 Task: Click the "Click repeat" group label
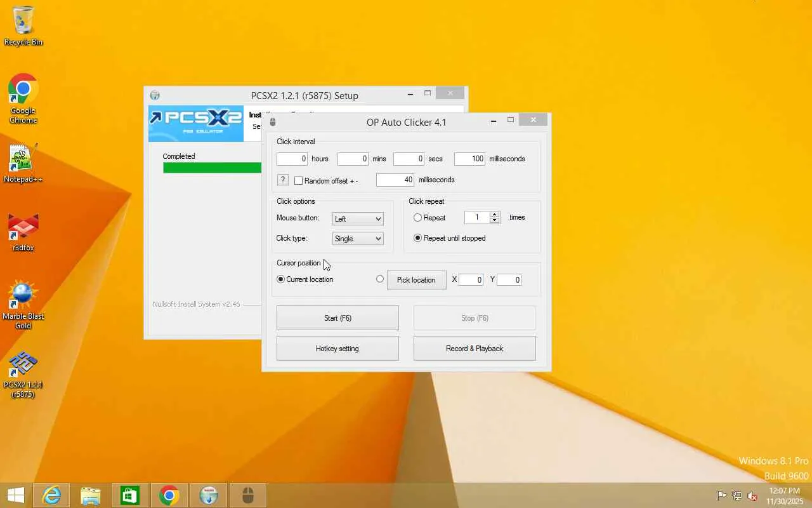point(426,201)
